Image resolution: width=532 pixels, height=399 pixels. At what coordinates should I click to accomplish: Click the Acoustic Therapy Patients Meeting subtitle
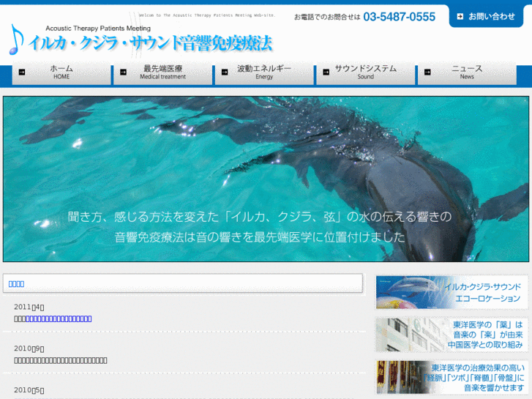click(98, 28)
